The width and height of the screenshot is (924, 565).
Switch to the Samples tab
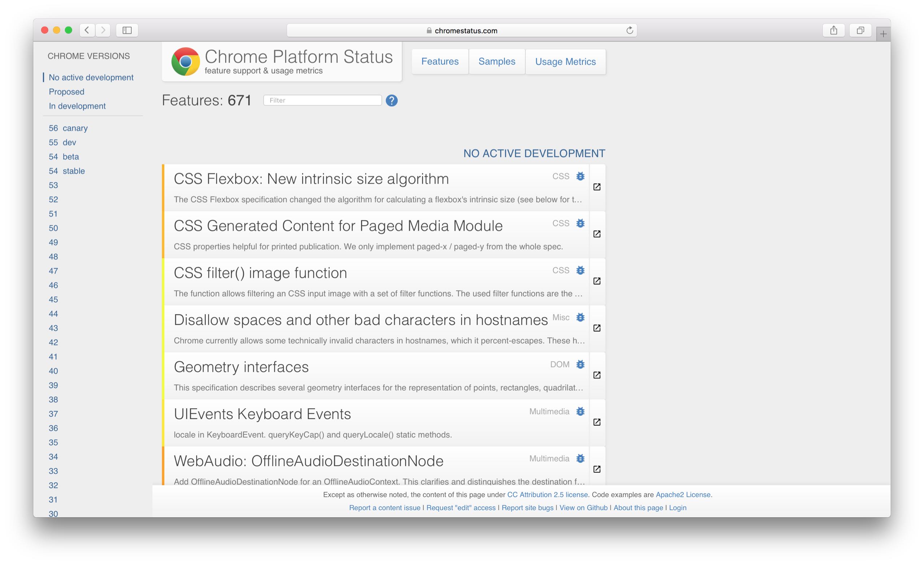pyautogui.click(x=497, y=61)
